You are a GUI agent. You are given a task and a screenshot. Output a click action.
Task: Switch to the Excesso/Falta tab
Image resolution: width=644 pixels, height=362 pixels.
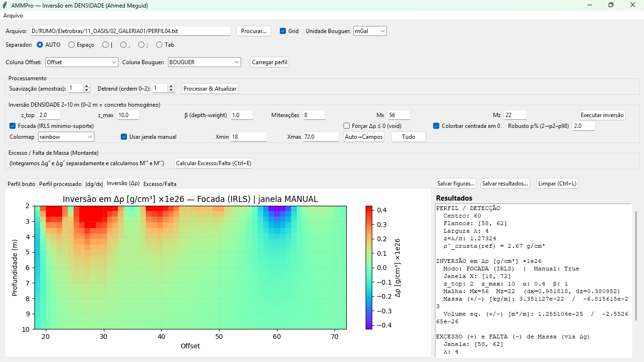160,184
